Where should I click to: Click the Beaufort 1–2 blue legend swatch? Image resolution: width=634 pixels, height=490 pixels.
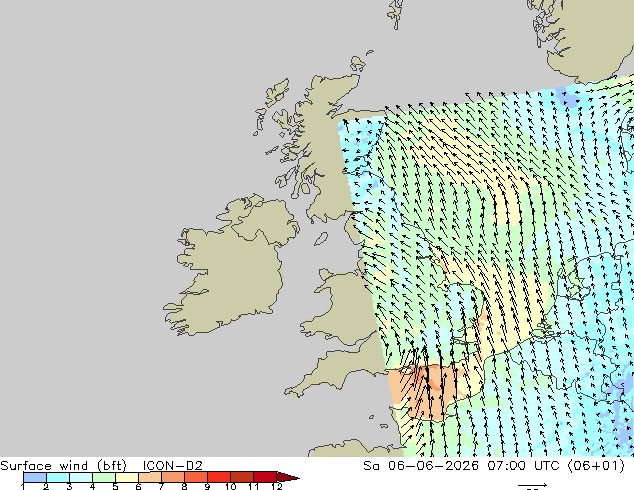coord(35,477)
